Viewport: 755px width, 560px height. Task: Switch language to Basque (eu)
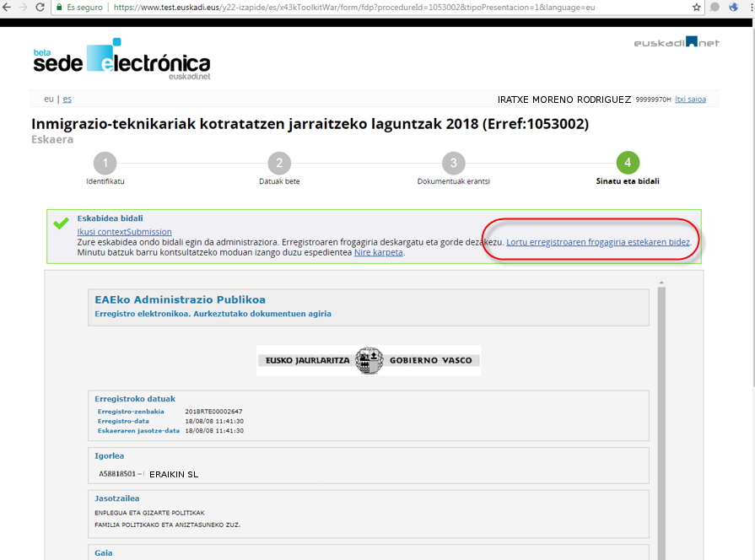[48, 99]
